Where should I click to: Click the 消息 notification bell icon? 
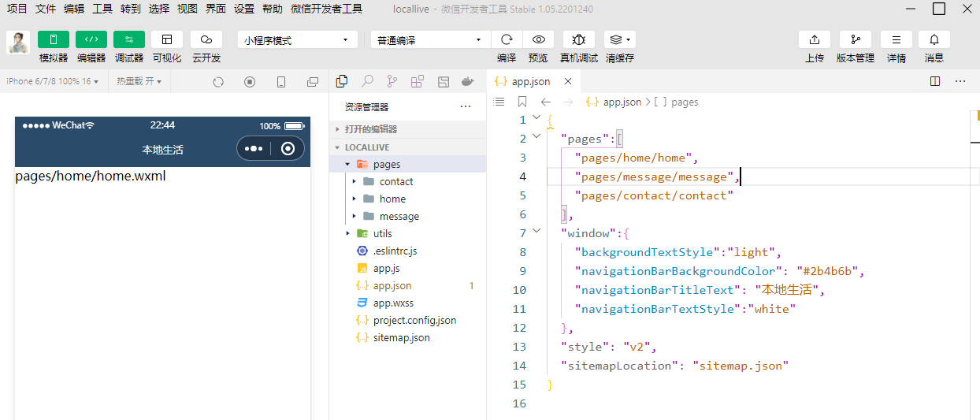pyautogui.click(x=934, y=39)
